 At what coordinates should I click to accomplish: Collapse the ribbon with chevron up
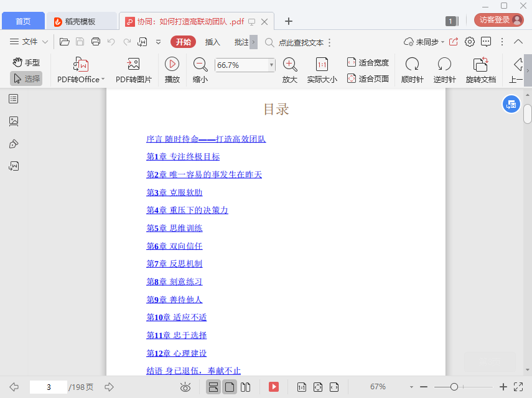click(x=518, y=42)
